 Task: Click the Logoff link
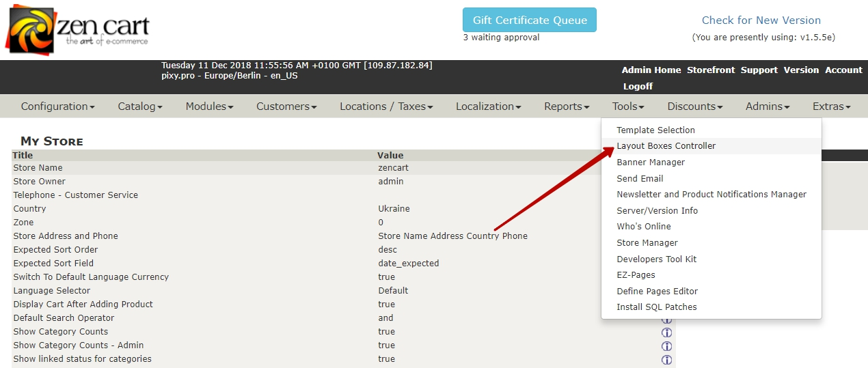point(638,87)
